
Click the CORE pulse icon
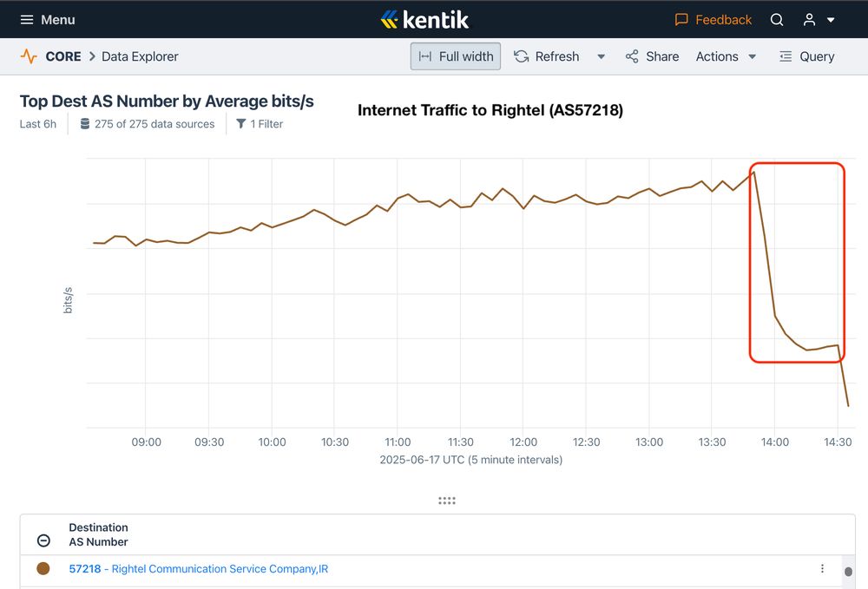(29, 56)
